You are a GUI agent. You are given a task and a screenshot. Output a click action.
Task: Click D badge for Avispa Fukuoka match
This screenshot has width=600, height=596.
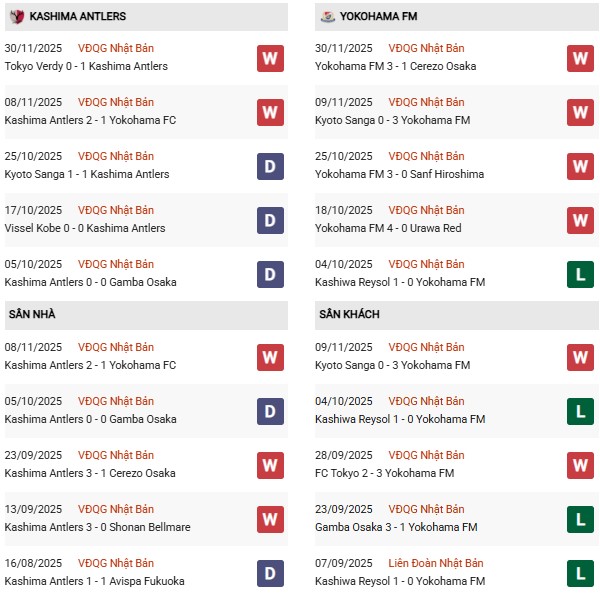click(270, 572)
